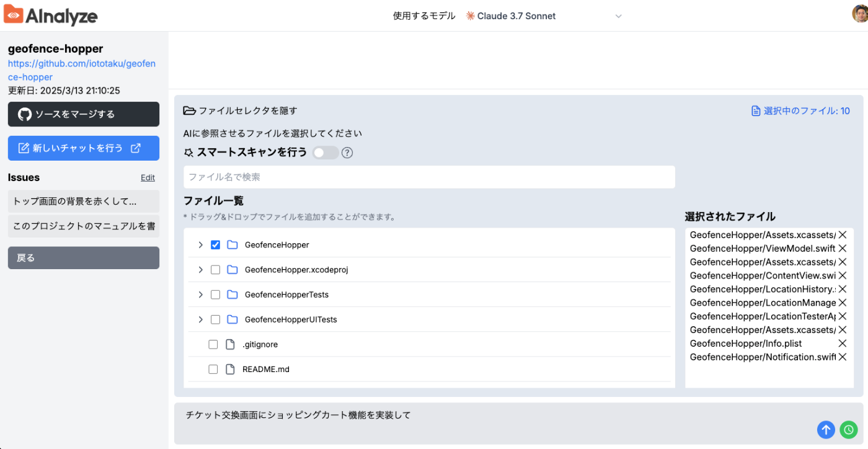Screen dimensions: 868x449
Task: Click the AInalyze logo icon
Action: 14,15
